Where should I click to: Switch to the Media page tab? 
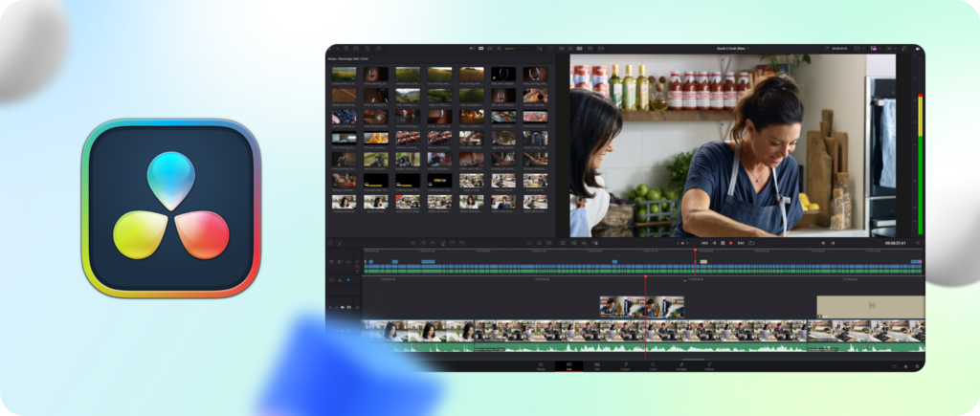542,366
